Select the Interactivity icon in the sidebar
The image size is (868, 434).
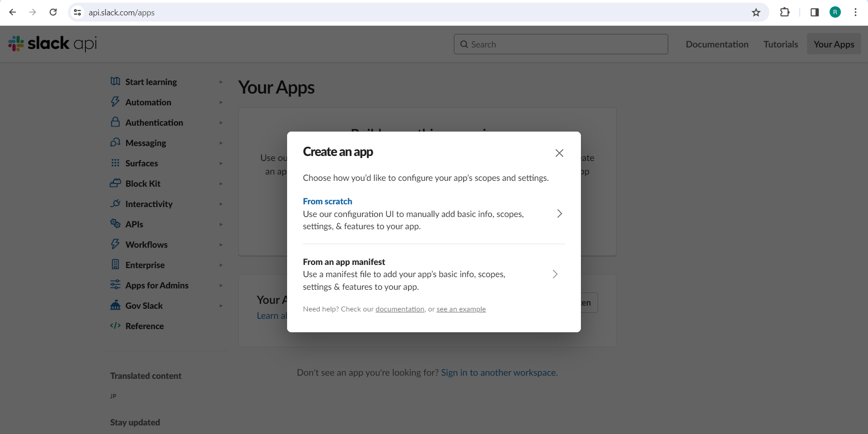[x=115, y=204]
